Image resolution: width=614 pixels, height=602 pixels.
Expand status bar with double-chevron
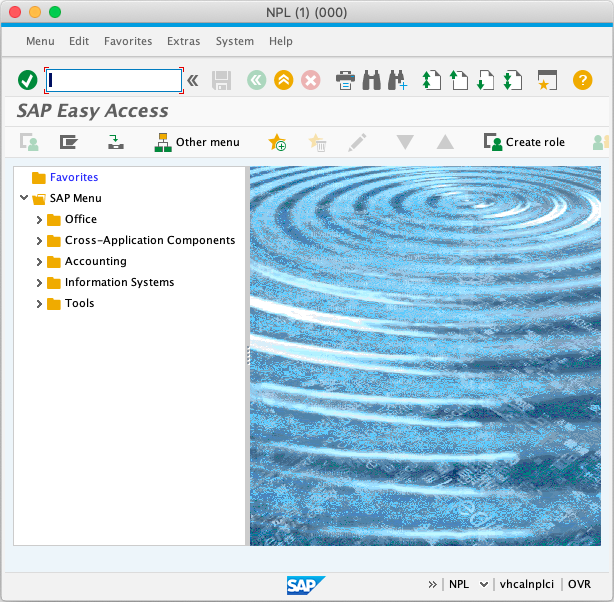click(x=432, y=584)
